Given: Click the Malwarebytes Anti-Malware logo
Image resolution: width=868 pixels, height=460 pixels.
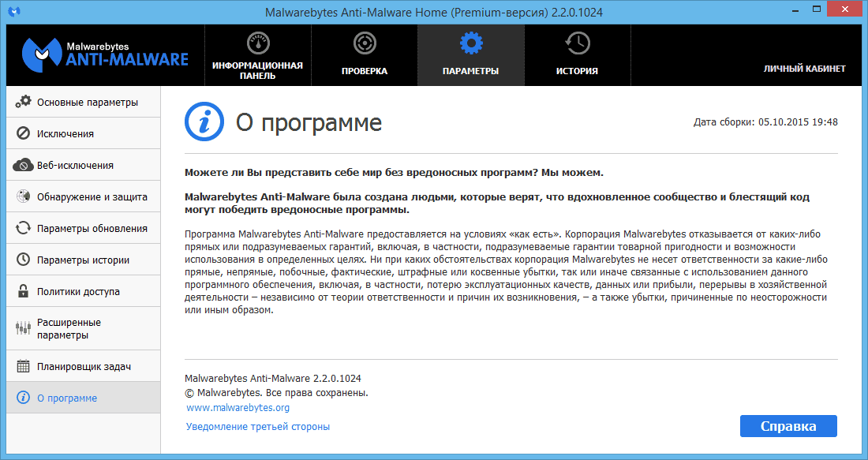Looking at the screenshot, I should (105, 54).
